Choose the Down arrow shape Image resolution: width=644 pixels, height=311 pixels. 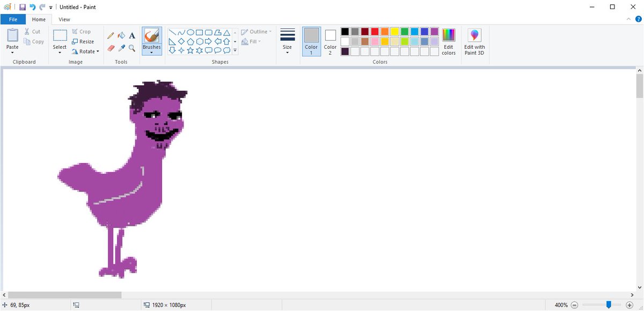[172, 50]
